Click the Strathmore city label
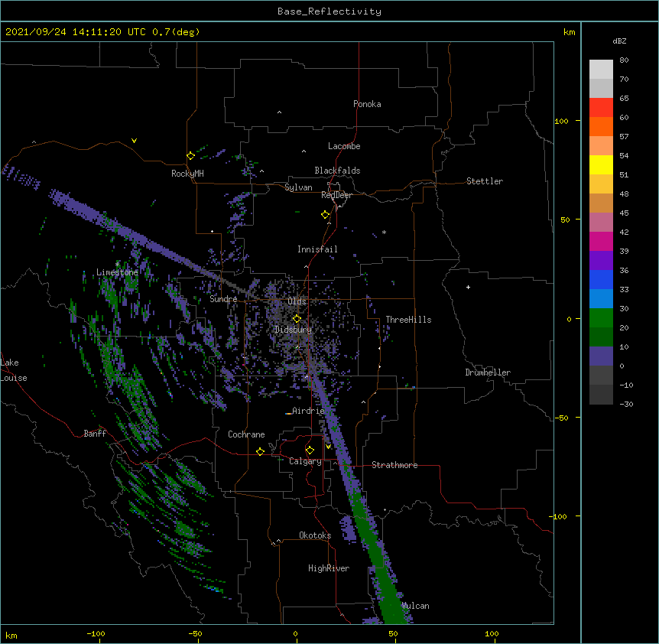 coord(394,465)
